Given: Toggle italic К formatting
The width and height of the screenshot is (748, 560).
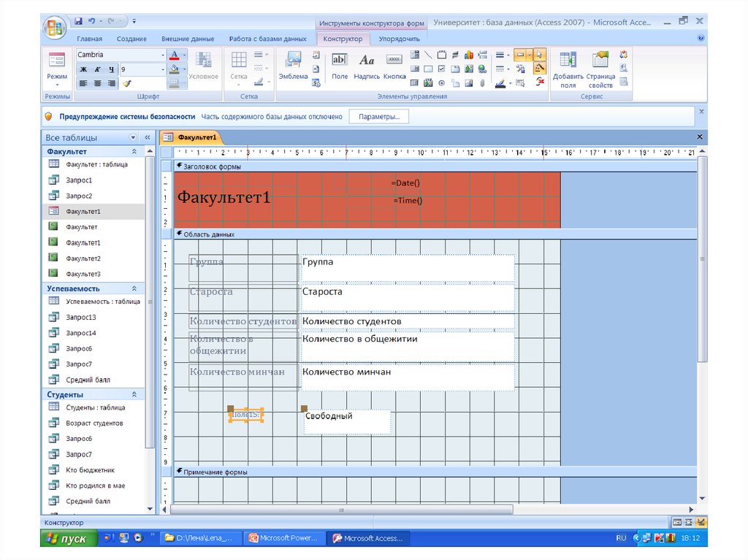Looking at the screenshot, I should pos(97,69).
